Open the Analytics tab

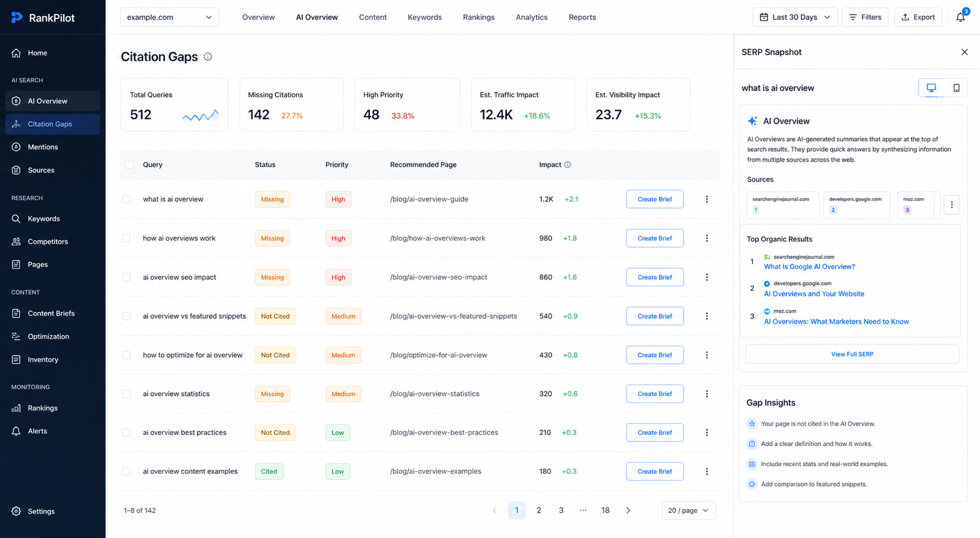coord(531,17)
